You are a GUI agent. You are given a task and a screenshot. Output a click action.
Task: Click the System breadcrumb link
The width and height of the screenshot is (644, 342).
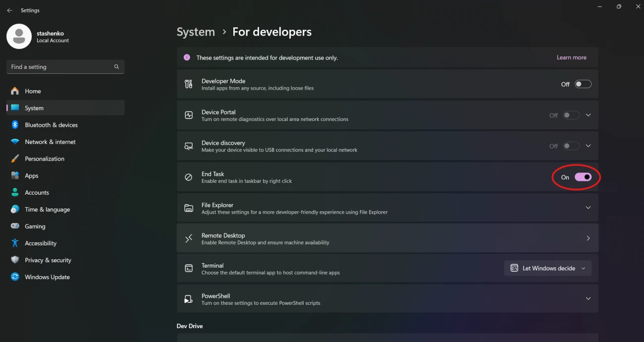[x=196, y=32]
